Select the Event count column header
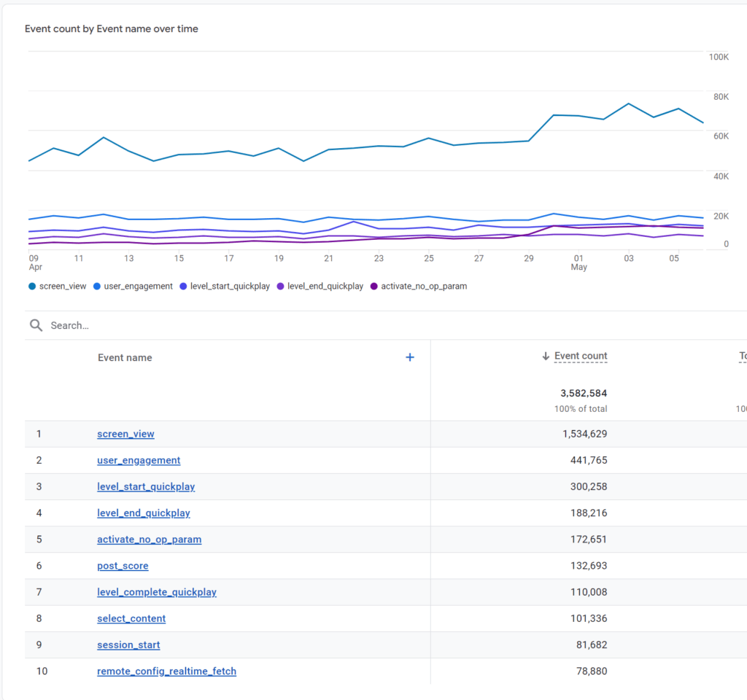 tap(580, 356)
